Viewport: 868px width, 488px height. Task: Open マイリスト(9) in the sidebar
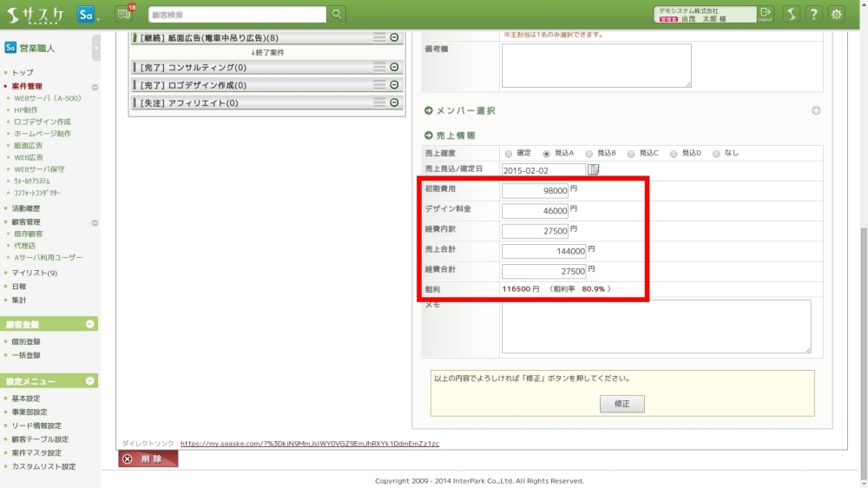34,273
